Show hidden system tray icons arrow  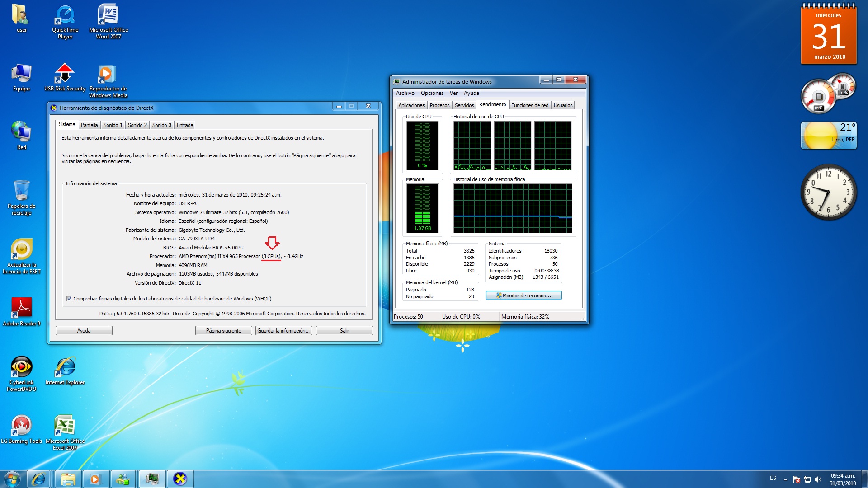click(x=785, y=479)
